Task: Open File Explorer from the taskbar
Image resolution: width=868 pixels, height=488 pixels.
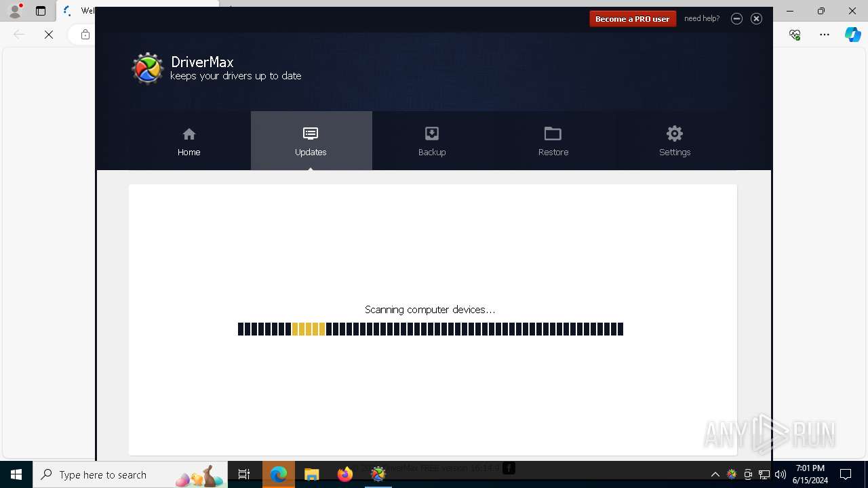Action: [312, 474]
